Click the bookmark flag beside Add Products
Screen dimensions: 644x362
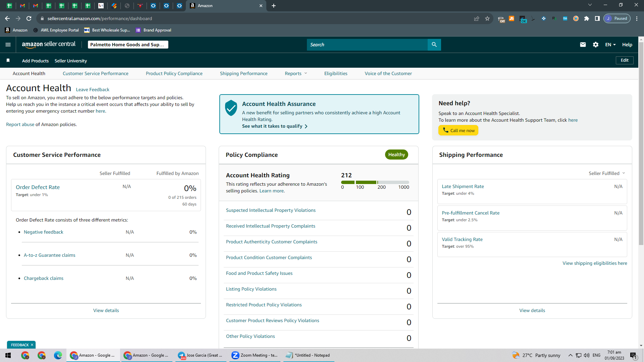point(8,60)
